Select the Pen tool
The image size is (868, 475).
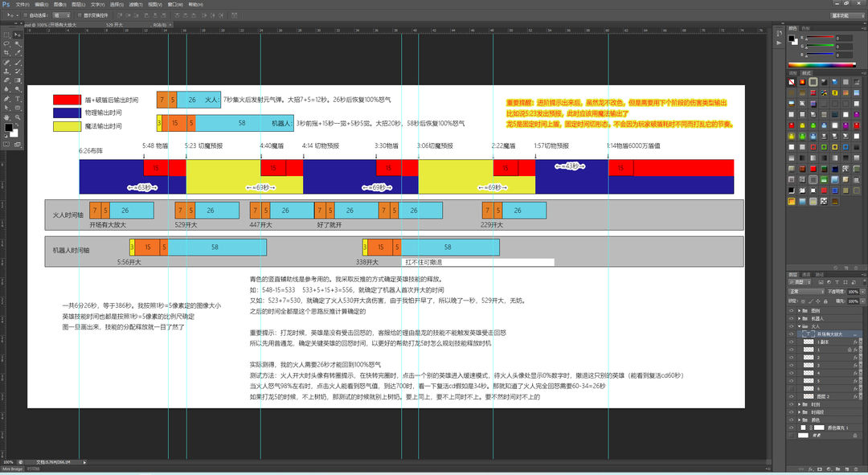point(6,99)
